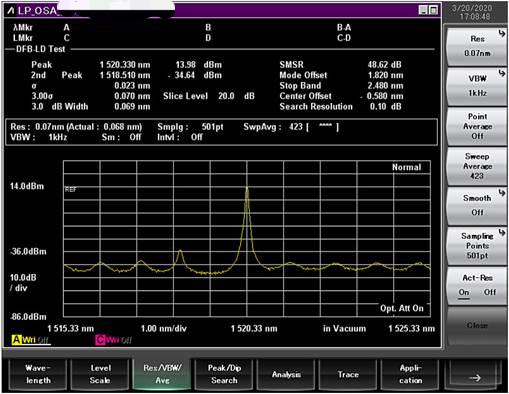Click the Close softkey

point(477,325)
